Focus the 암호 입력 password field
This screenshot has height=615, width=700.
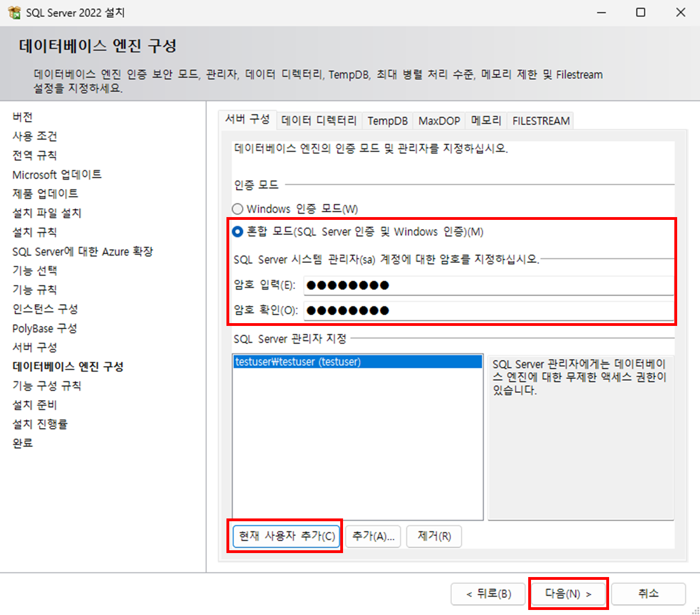tap(489, 285)
